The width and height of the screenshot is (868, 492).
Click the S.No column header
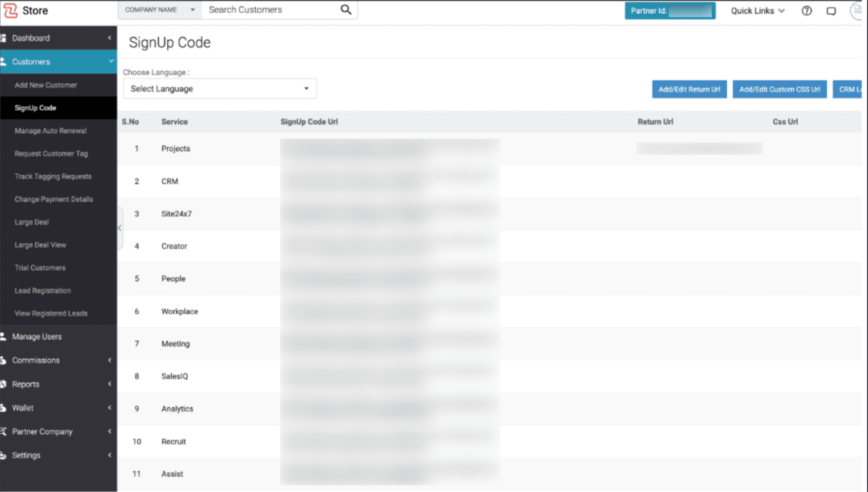(x=130, y=122)
